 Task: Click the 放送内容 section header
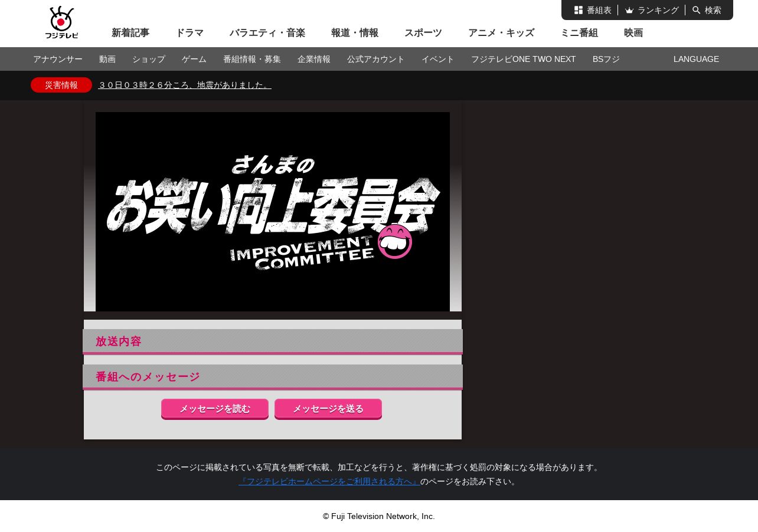tap(273, 341)
